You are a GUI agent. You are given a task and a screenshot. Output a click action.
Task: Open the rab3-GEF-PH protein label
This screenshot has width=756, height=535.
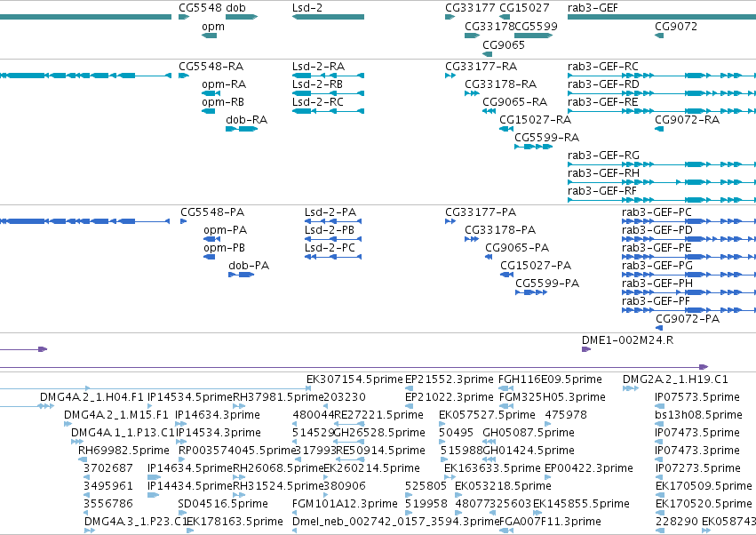click(657, 283)
